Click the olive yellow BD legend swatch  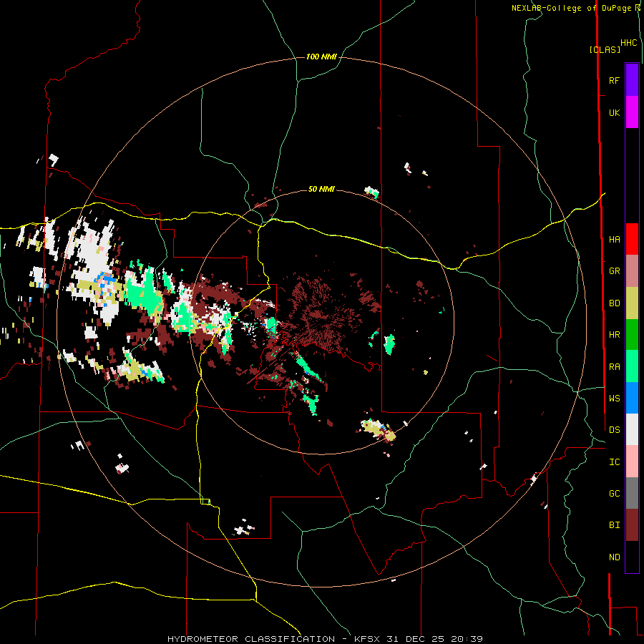click(632, 303)
